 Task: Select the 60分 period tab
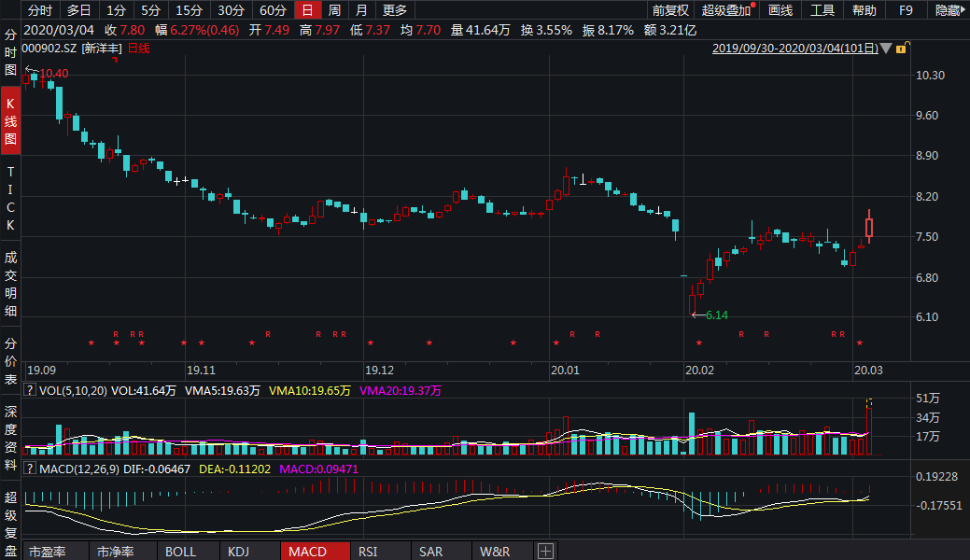(273, 10)
